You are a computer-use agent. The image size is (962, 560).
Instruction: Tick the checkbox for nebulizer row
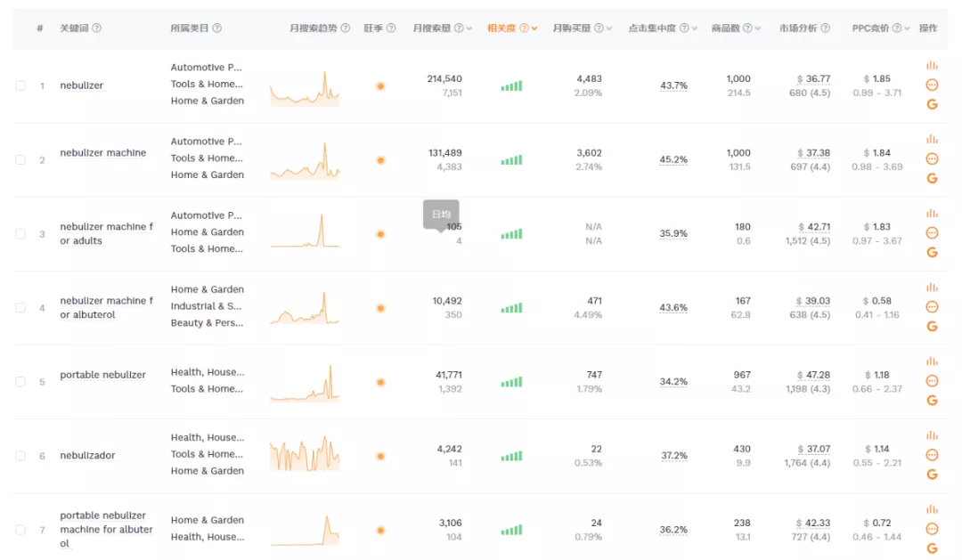click(20, 85)
